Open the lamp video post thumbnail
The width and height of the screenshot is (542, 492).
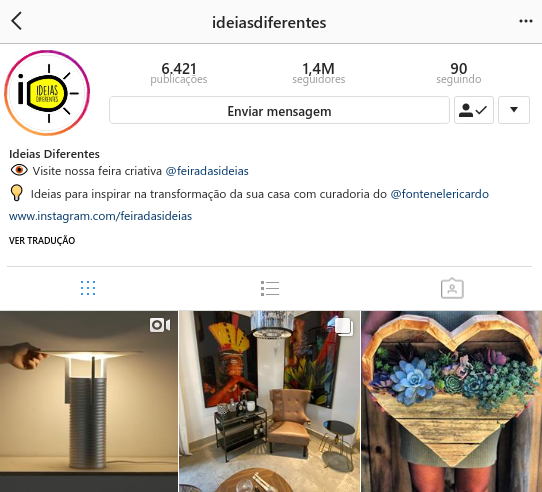pos(88,401)
